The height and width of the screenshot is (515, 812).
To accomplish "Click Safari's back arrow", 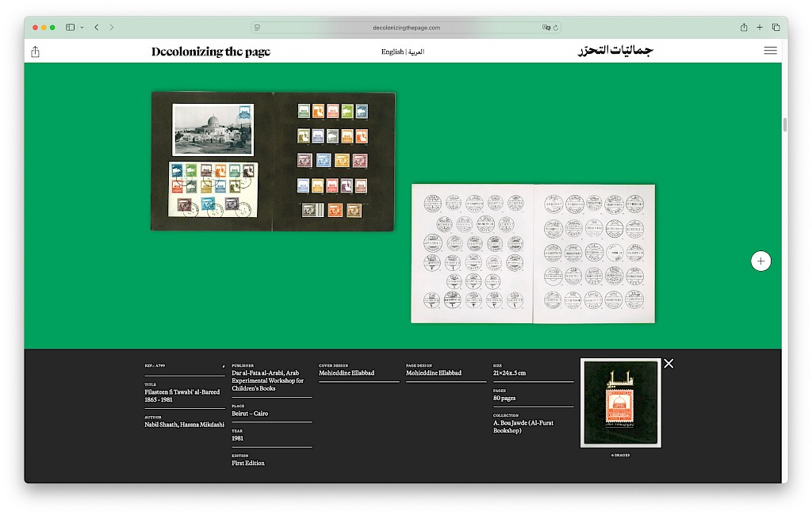I will point(97,27).
